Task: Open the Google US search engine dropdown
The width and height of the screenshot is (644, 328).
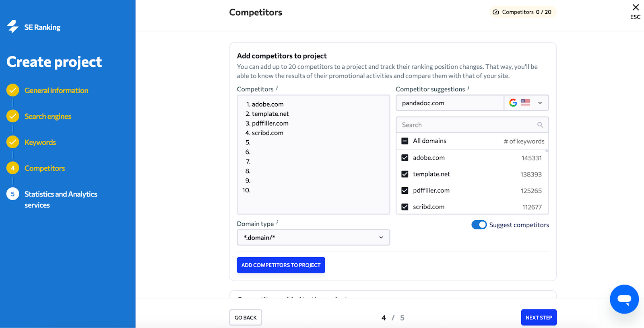Action: coord(526,103)
